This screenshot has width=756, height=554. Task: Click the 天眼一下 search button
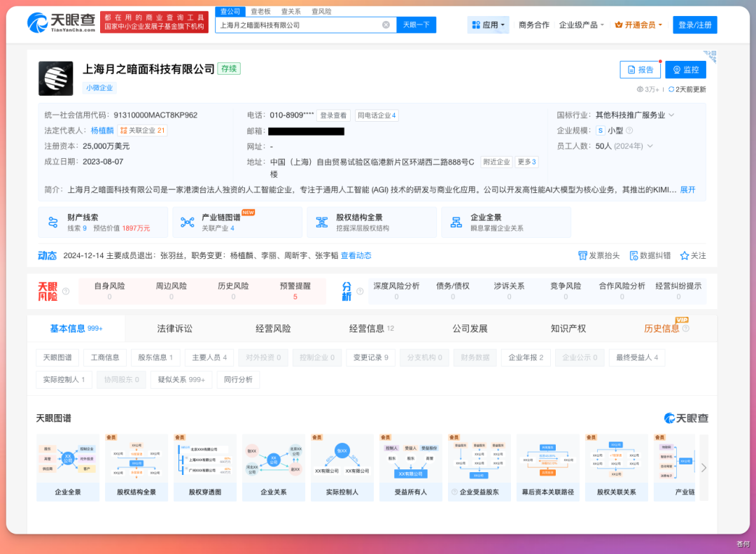coord(416,25)
